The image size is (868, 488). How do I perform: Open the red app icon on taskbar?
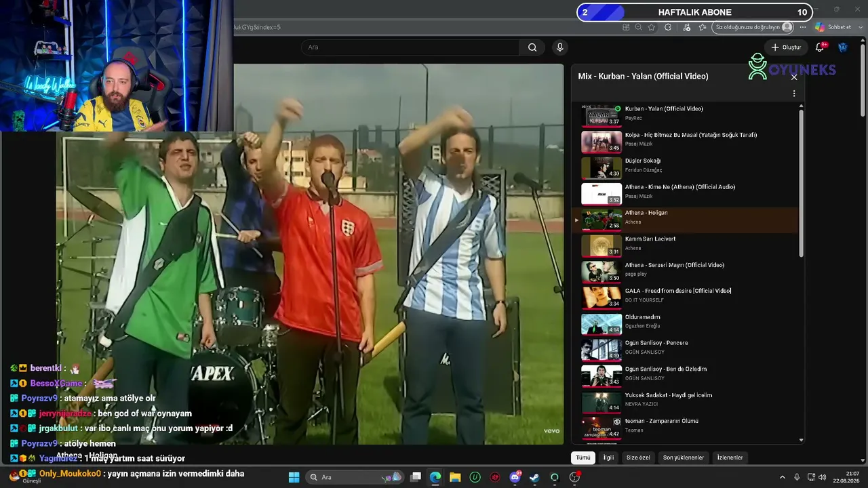495,477
